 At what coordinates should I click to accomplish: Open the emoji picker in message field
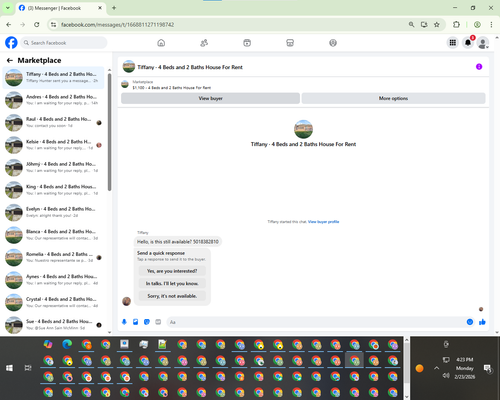[470, 322]
